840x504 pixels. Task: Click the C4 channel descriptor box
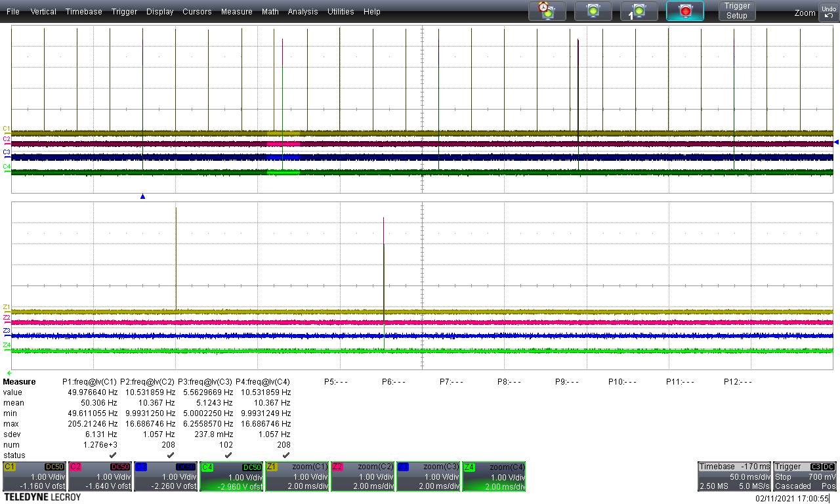(232, 476)
